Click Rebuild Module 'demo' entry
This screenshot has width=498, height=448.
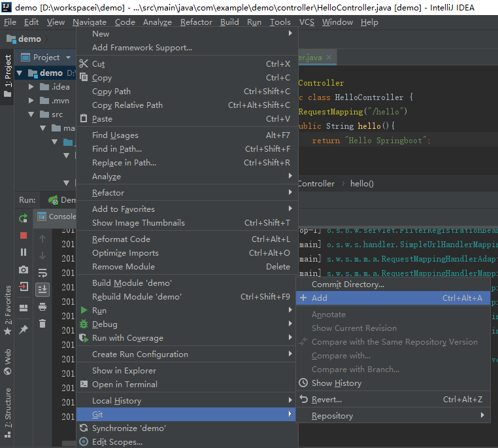[x=187, y=297]
